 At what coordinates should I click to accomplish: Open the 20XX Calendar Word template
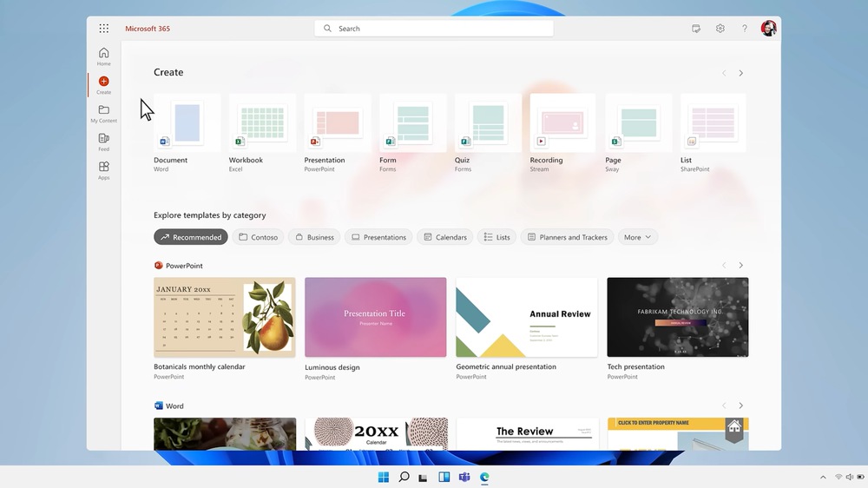click(x=376, y=433)
